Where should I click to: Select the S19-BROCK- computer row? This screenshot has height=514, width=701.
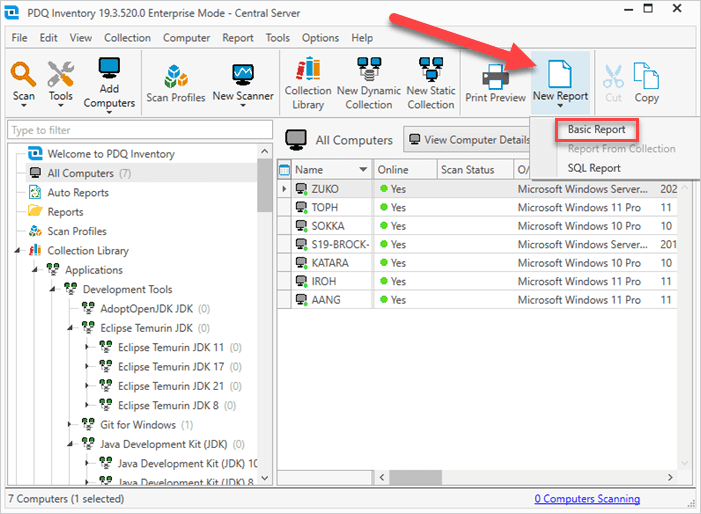477,244
